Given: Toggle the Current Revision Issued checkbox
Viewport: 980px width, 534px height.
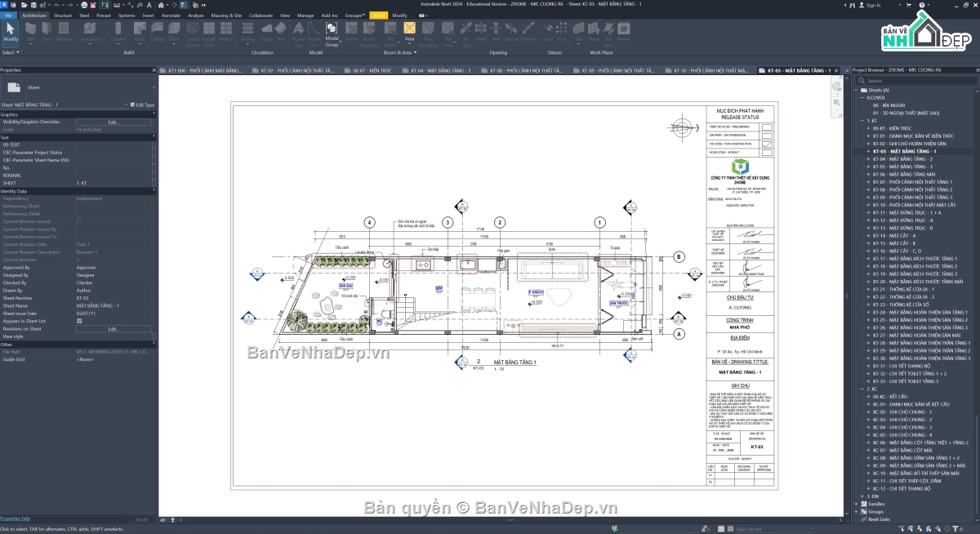Looking at the screenshot, I should pyautogui.click(x=79, y=221).
